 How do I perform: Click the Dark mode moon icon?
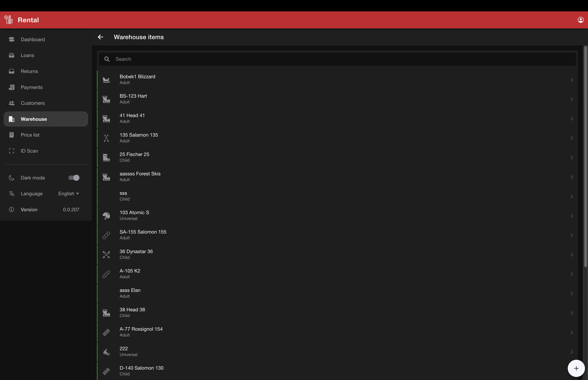[12, 178]
